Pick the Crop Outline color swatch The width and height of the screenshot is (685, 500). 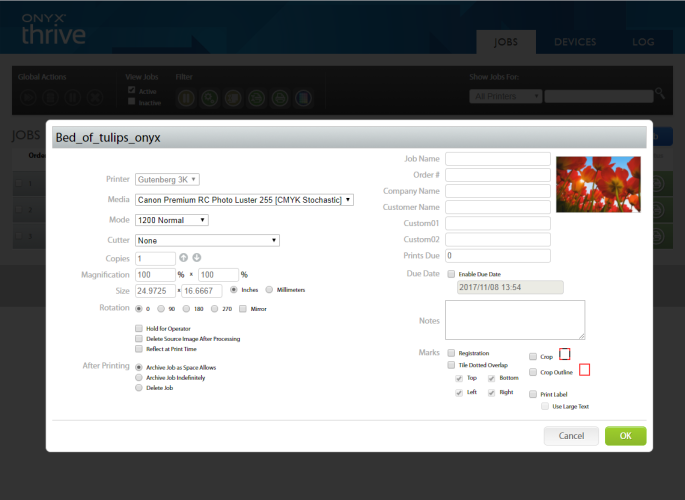point(585,370)
